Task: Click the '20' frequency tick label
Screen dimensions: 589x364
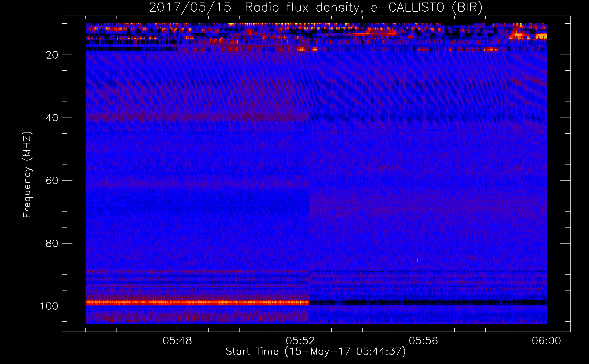Action: pos(52,55)
